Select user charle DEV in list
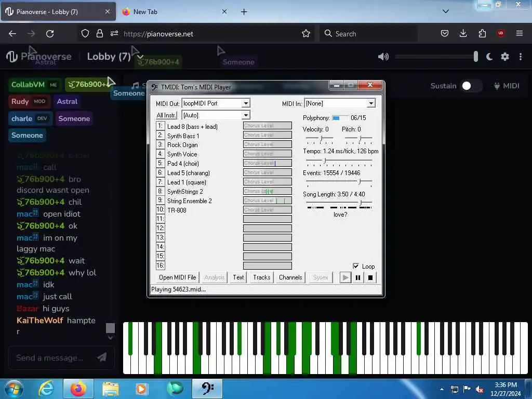Screen dimensions: 532x399 coord(31,118)
